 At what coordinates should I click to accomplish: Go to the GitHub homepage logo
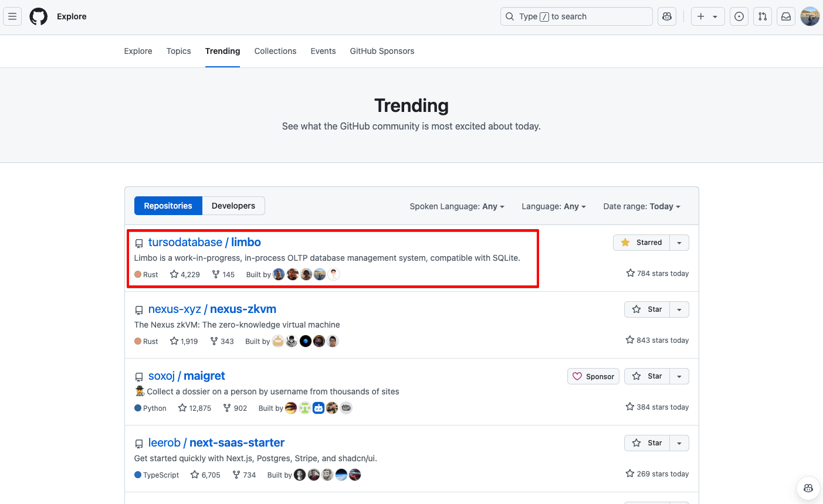tap(39, 16)
